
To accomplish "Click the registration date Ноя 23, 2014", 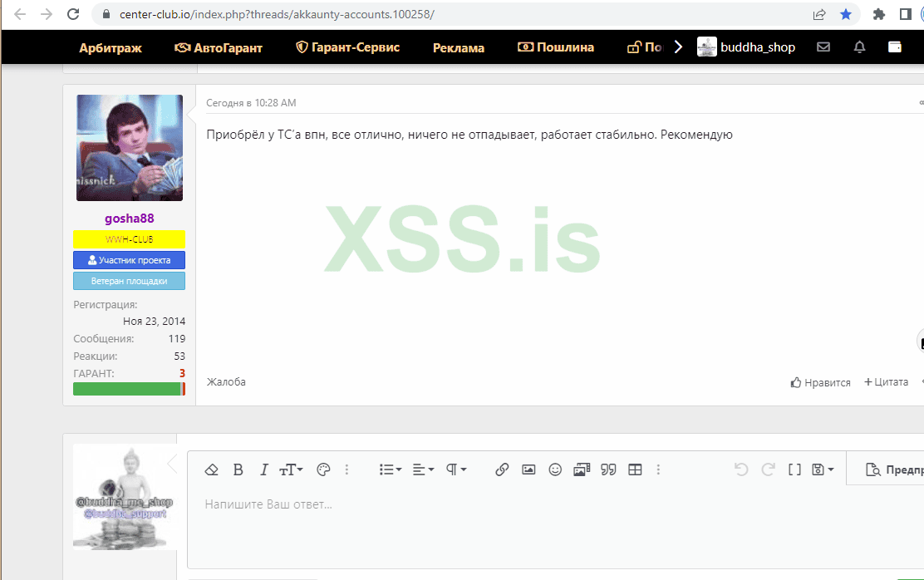I will click(154, 322).
